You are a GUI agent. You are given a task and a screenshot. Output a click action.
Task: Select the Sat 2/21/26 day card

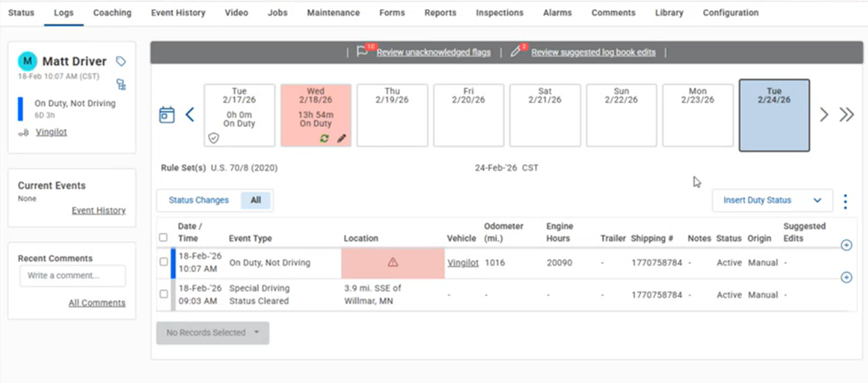pos(545,115)
